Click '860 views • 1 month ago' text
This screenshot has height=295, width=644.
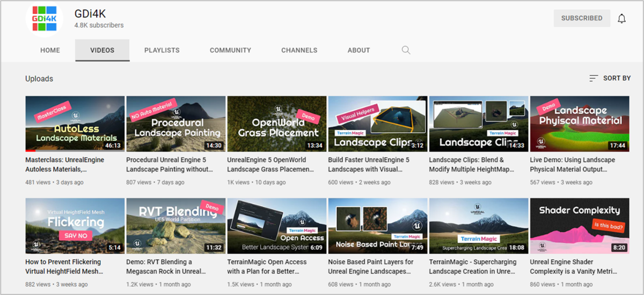[561, 284]
